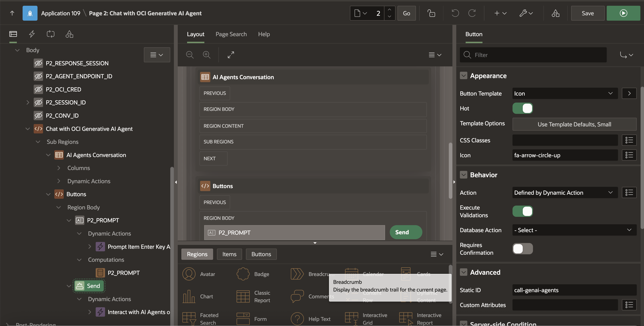Screen dimensions: 644x326
Task: Open the Utilities wrench menu
Action: (x=526, y=13)
